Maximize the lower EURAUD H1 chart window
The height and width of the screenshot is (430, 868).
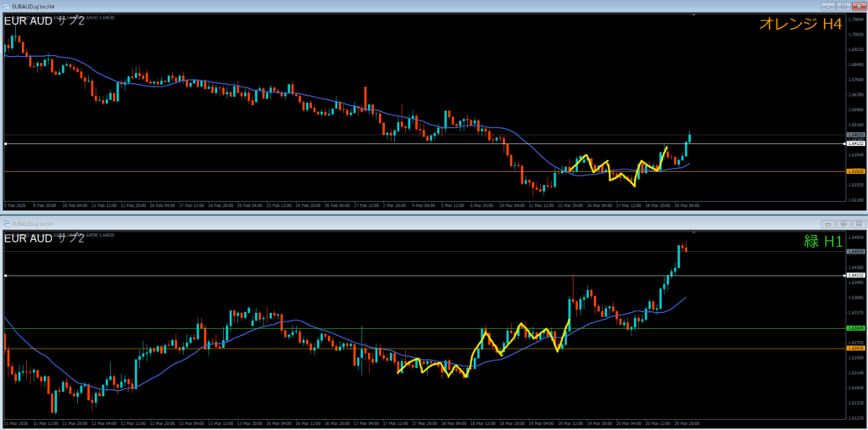845,223
